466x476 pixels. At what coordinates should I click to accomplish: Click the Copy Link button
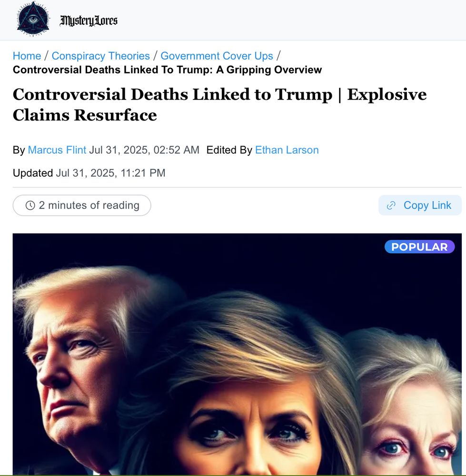(420, 205)
